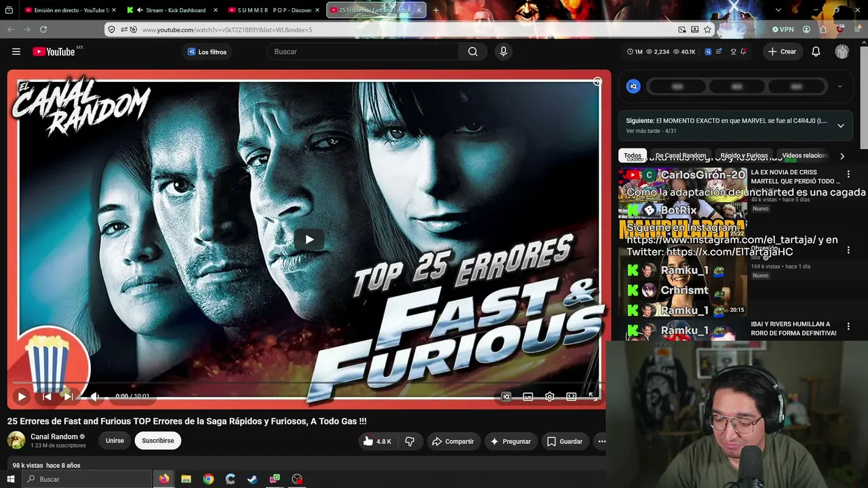Open Los filtros button
The height and width of the screenshot is (488, 868).
pos(207,52)
